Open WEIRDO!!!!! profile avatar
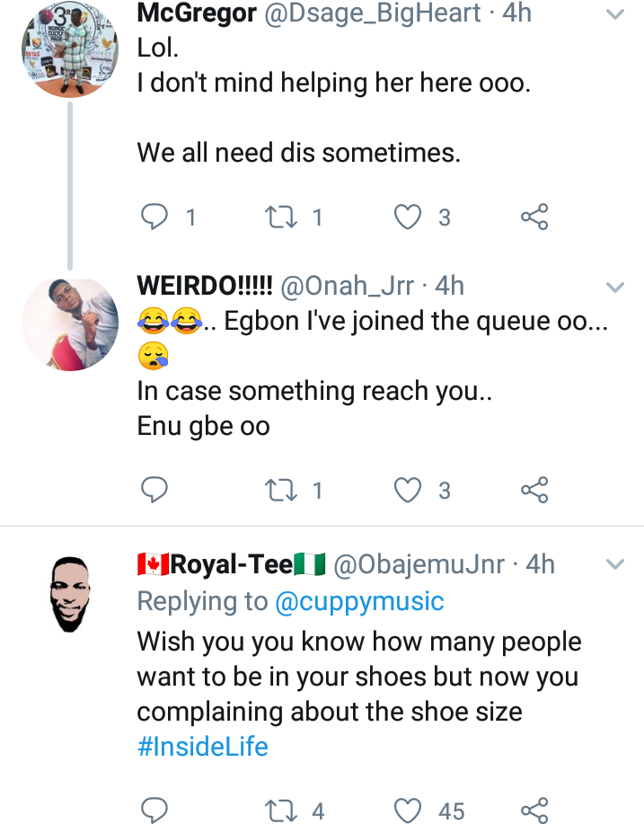Viewport: 644px width, 824px height. [x=70, y=322]
